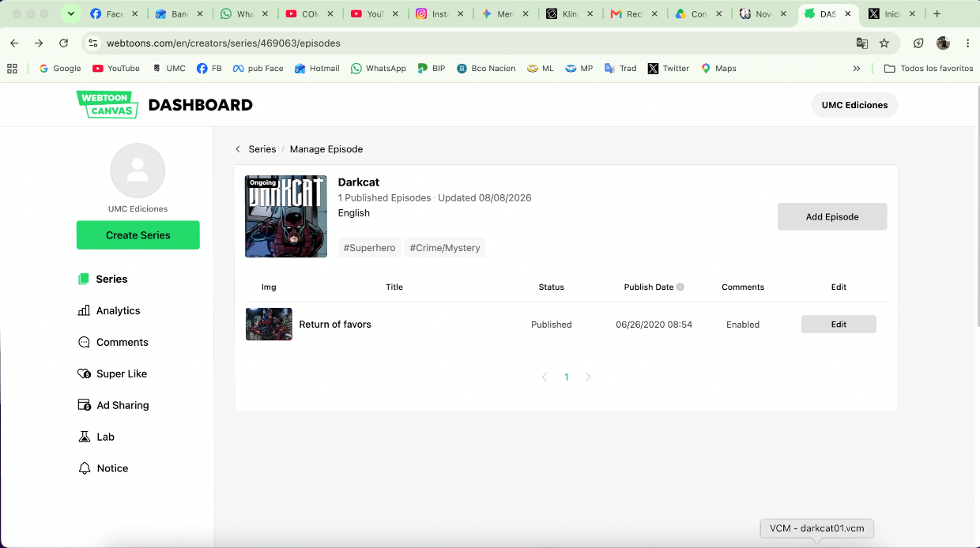Open Ad Sharing sidebar item
This screenshot has height=548, width=980.
pos(122,405)
